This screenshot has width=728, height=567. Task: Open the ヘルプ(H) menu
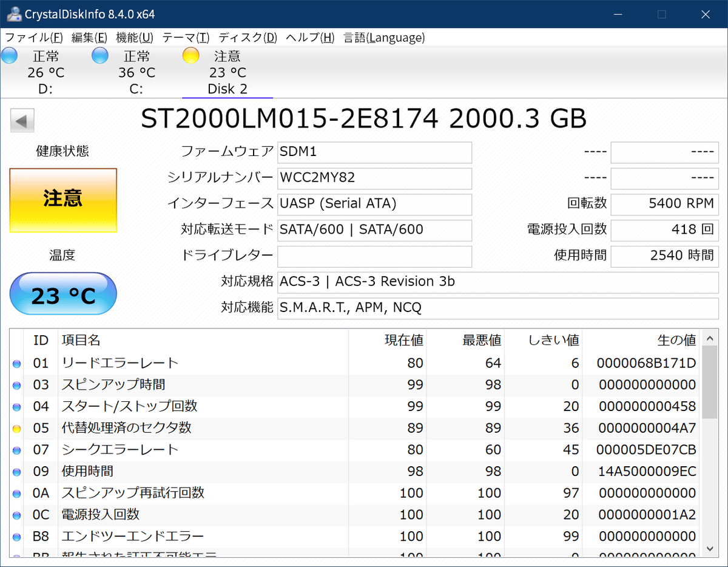pyautogui.click(x=309, y=38)
